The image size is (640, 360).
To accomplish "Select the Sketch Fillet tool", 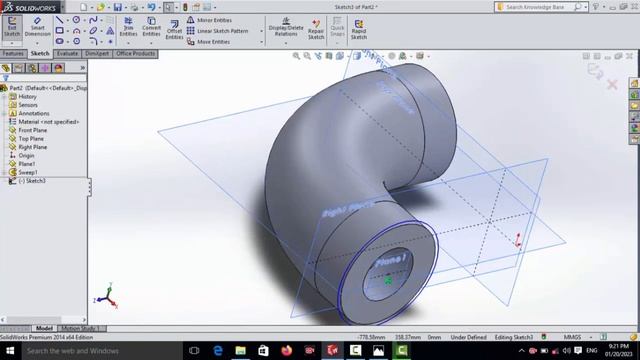I will pos(93,41).
